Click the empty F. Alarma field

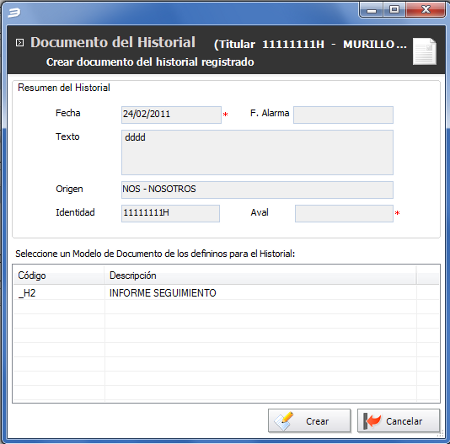(x=343, y=115)
